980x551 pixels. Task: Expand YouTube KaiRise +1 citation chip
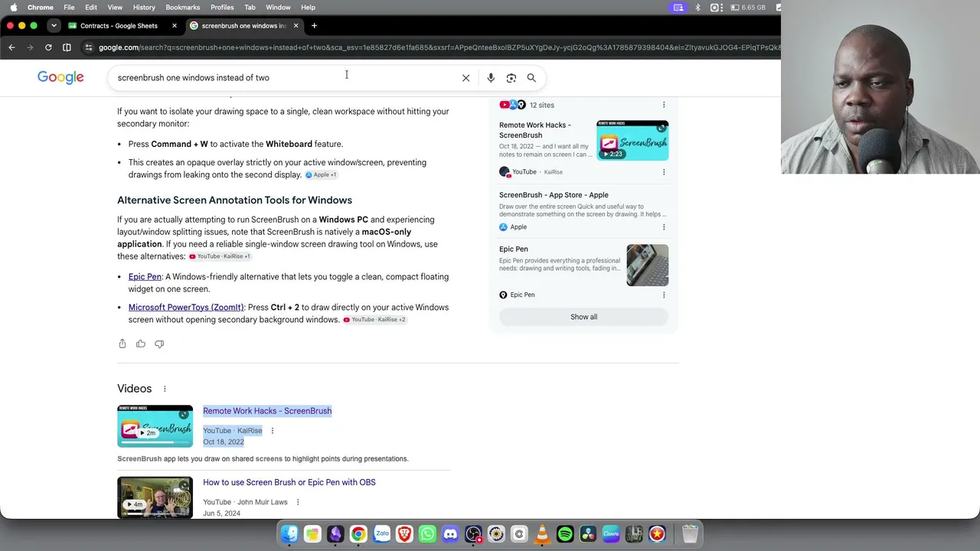tap(220, 256)
